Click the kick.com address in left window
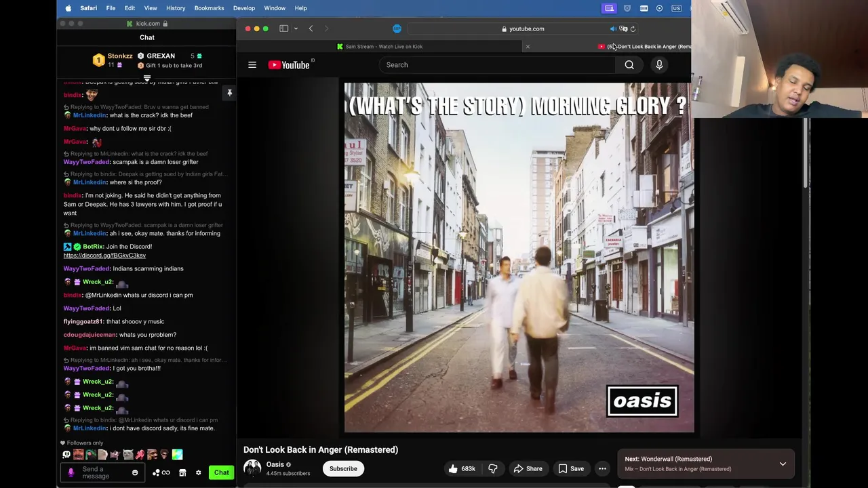 pos(149,24)
